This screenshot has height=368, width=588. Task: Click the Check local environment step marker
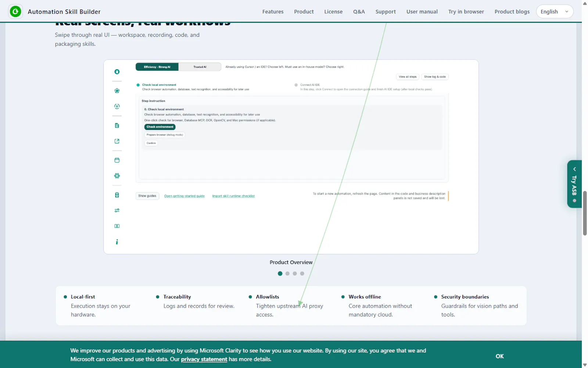tap(138, 85)
